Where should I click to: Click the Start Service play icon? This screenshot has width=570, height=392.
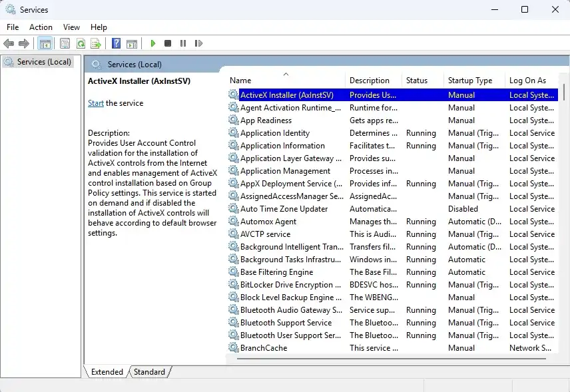pyautogui.click(x=153, y=43)
